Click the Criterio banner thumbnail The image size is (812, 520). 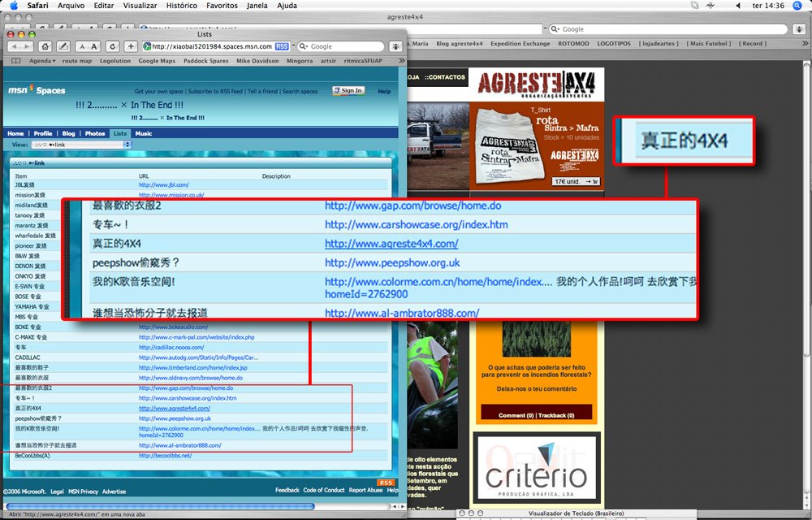537,468
